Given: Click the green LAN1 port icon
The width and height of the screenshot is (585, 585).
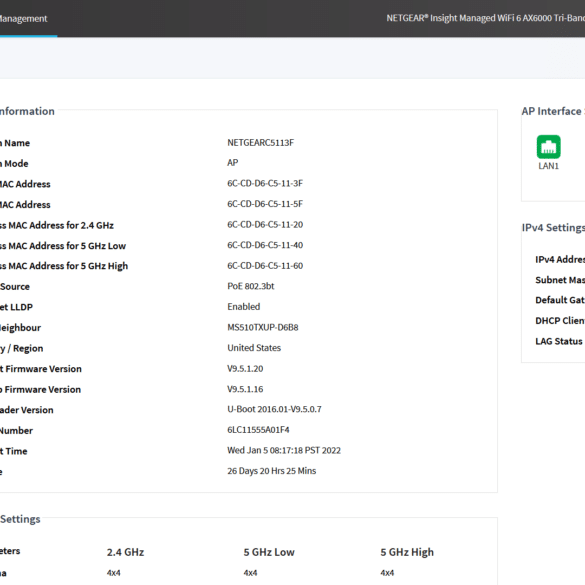Looking at the screenshot, I should (x=548, y=147).
